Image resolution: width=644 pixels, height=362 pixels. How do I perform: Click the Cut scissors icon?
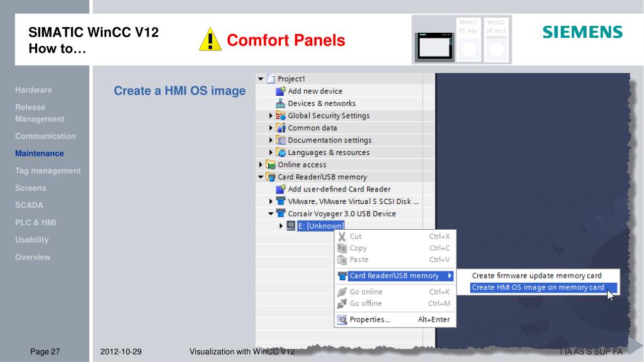pos(342,236)
